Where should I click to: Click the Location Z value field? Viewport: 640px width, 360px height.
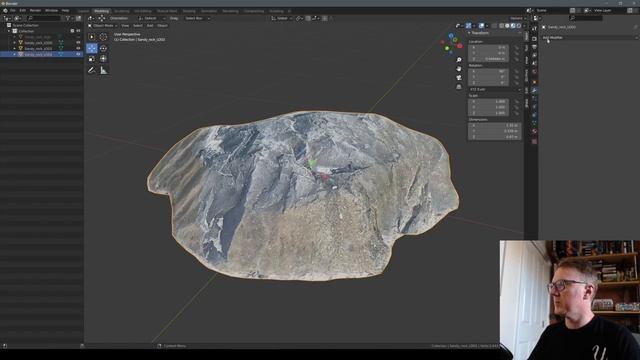pos(488,59)
